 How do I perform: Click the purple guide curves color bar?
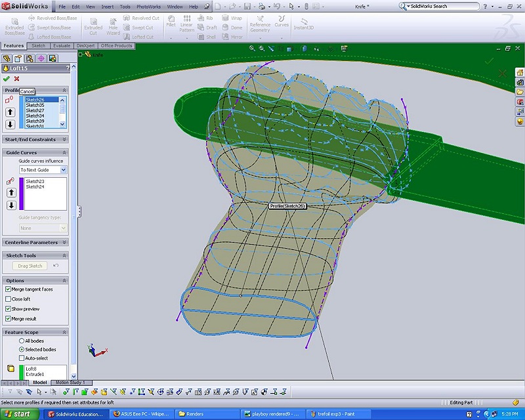(21, 193)
